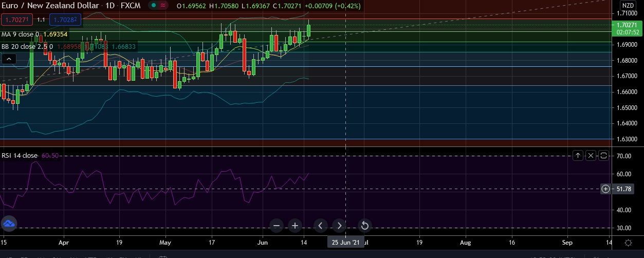Open the TradingView logo icon

tap(9, 224)
